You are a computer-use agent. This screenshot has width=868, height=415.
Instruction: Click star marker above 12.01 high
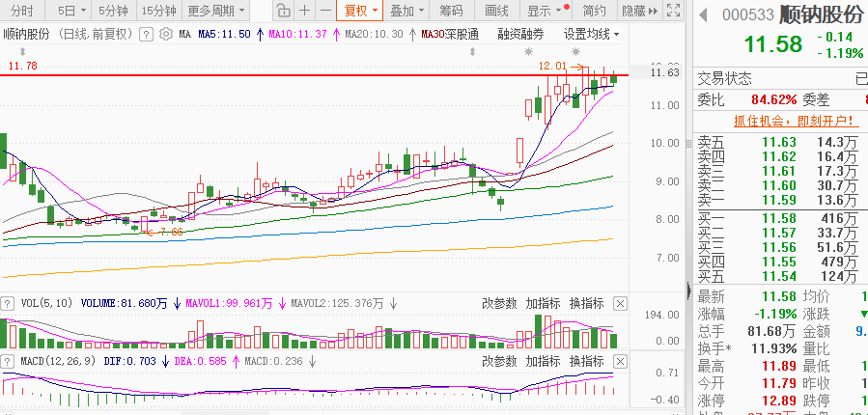pos(575,52)
